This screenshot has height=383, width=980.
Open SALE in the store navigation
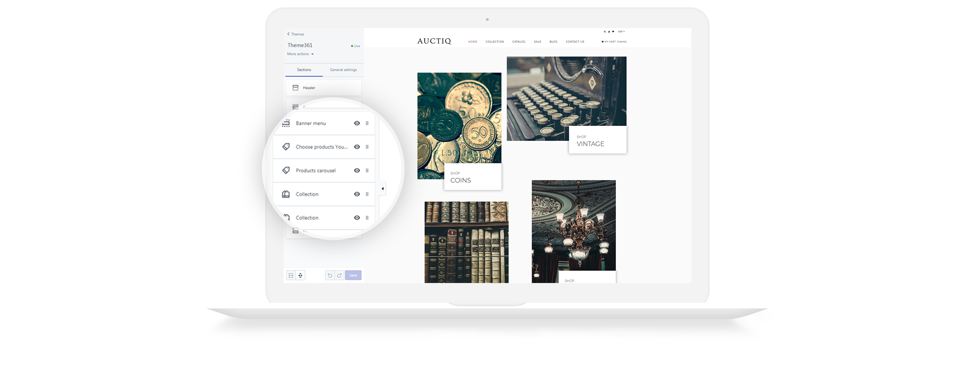pyautogui.click(x=537, y=42)
